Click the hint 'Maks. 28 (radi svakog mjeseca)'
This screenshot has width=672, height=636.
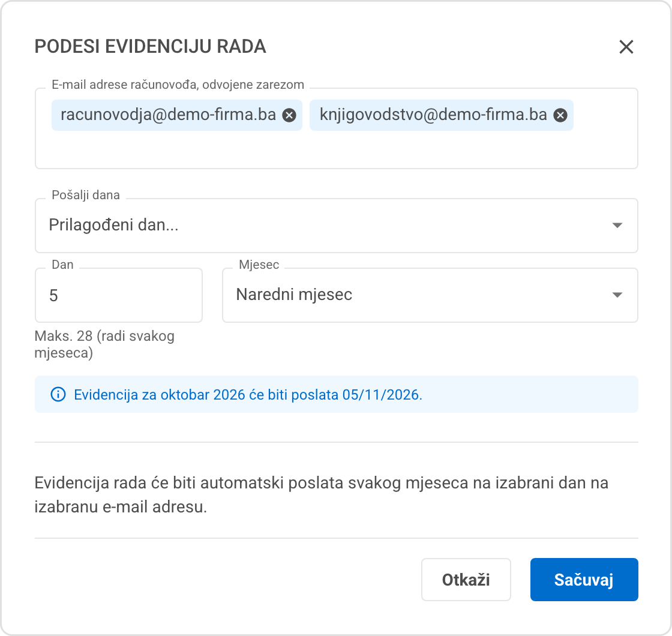[104, 344]
